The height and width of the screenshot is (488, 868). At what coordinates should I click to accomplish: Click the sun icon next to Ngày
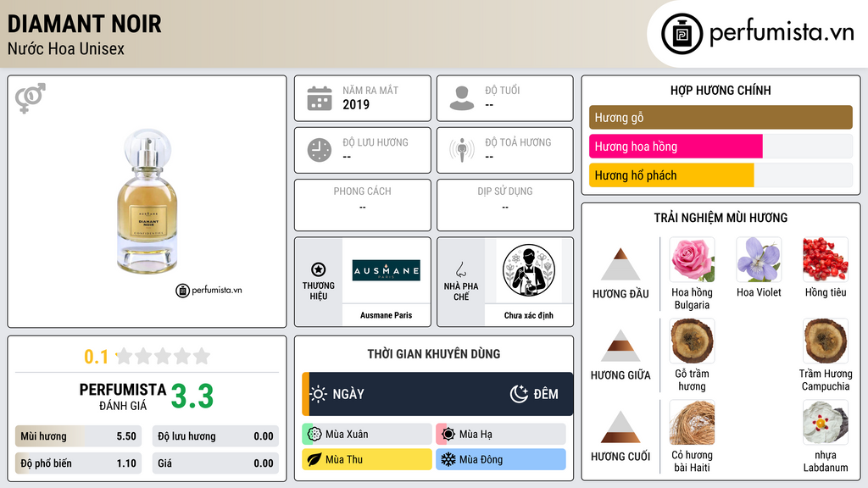click(x=319, y=394)
